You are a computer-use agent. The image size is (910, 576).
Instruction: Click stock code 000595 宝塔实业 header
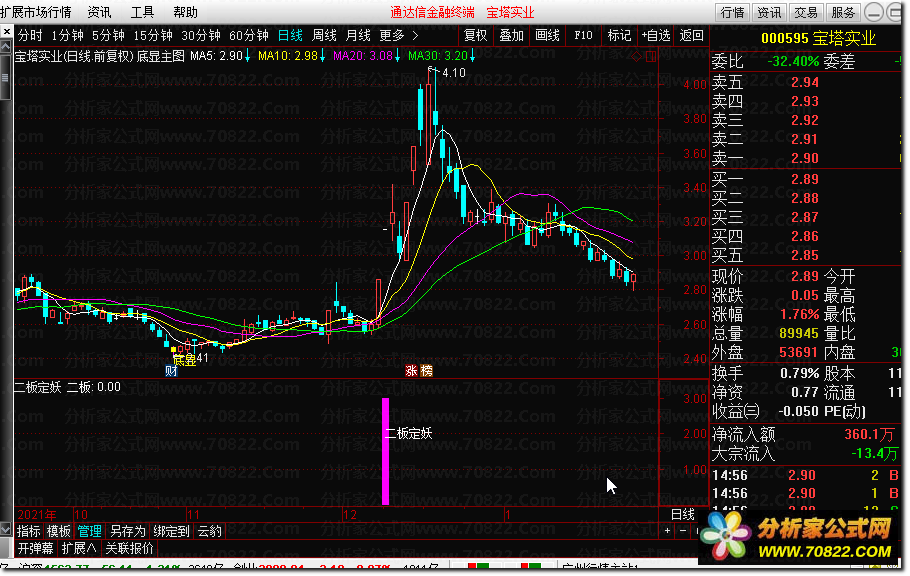(x=818, y=38)
